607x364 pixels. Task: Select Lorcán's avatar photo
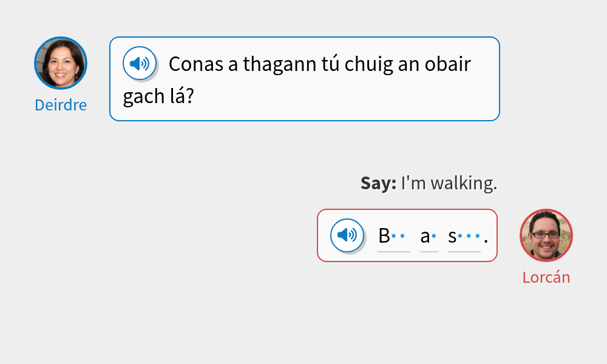tap(546, 235)
